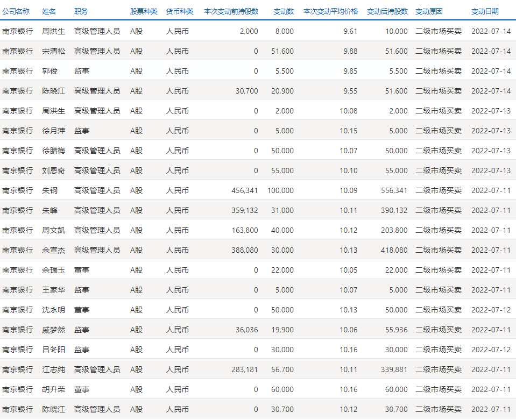Click the average price 9.55

(x=350, y=91)
